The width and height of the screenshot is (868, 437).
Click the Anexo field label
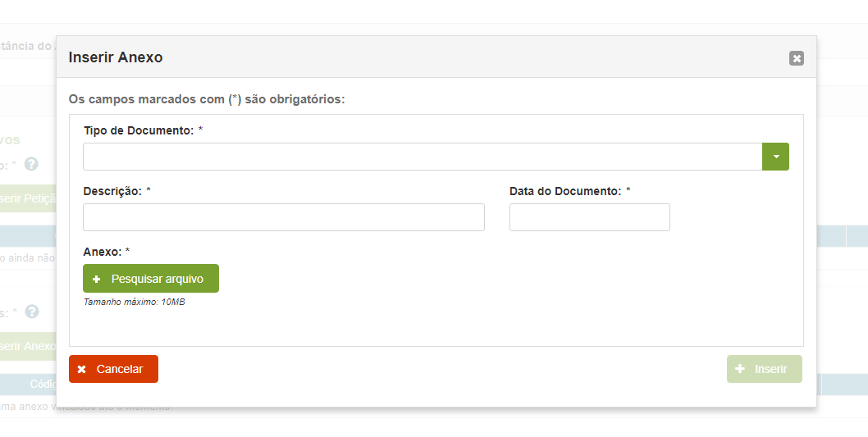point(102,252)
